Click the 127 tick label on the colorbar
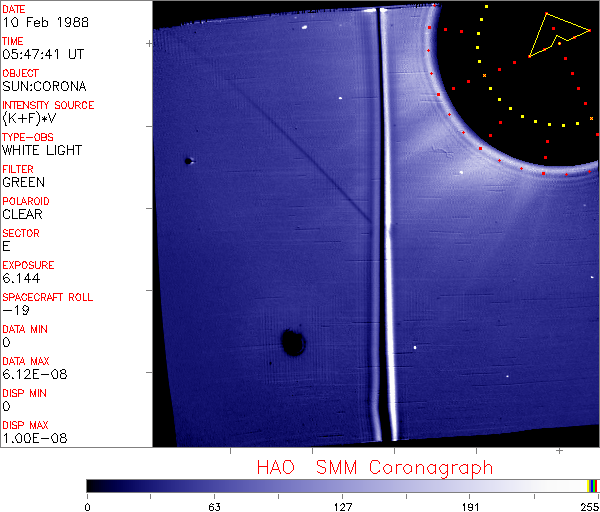Image resolution: width=600 pixels, height=512 pixels. (x=342, y=507)
